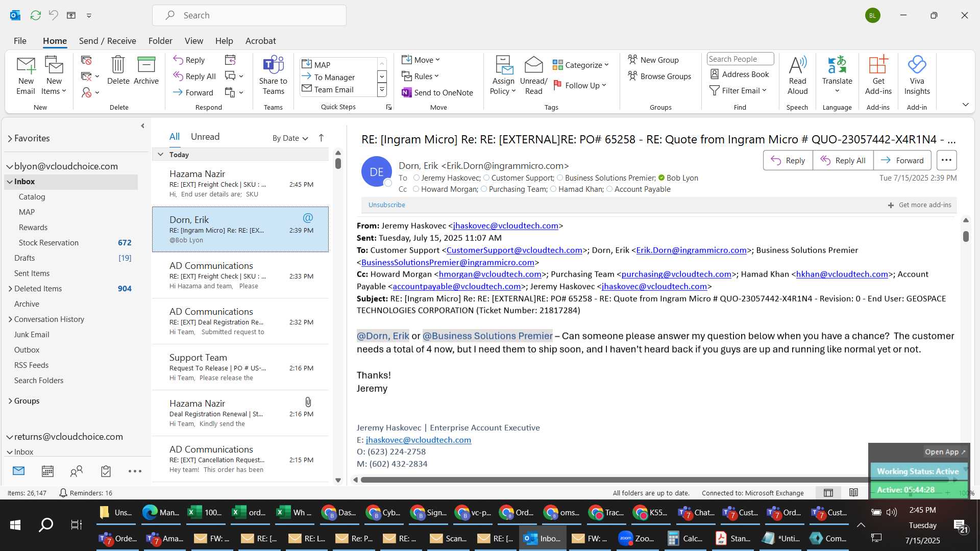Collapse the Today group header
Viewport: 980px width, 551px height.
pos(160,155)
